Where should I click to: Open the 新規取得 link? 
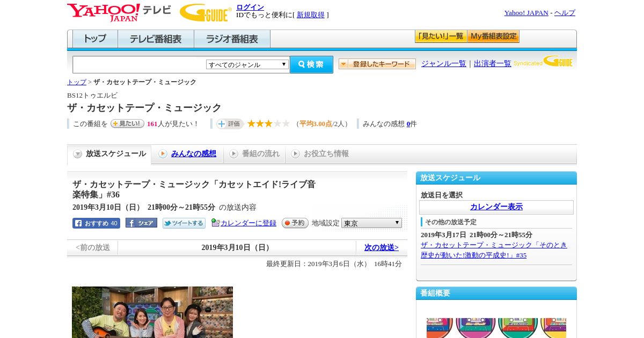[x=311, y=15]
